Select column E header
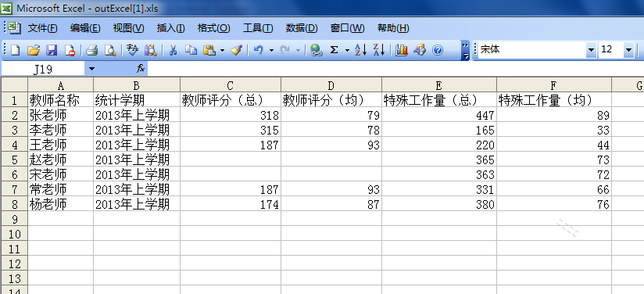The height and width of the screenshot is (294, 644). coord(439,85)
